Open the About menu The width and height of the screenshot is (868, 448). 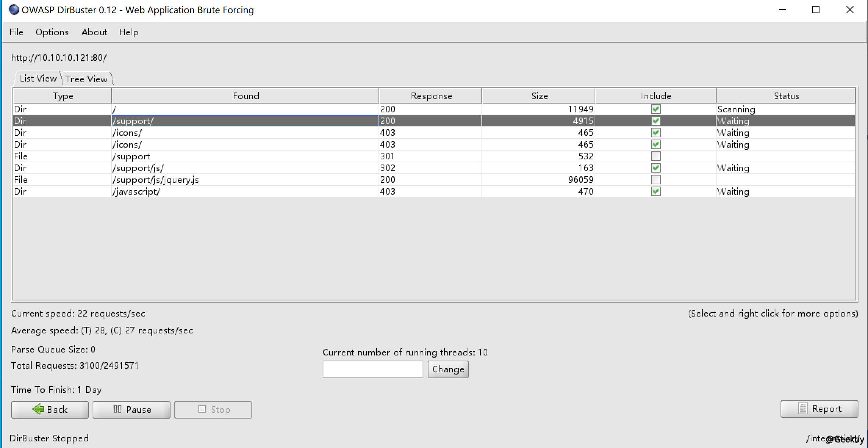(x=94, y=32)
